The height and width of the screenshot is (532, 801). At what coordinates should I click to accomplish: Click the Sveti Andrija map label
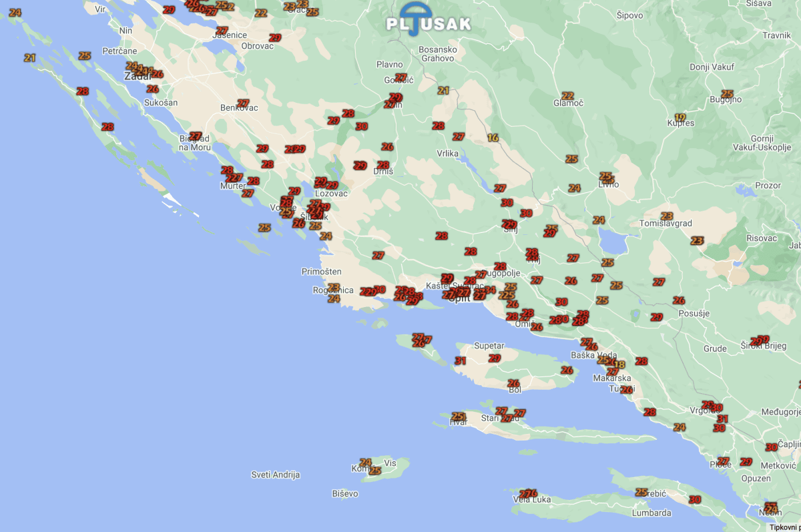(x=275, y=475)
